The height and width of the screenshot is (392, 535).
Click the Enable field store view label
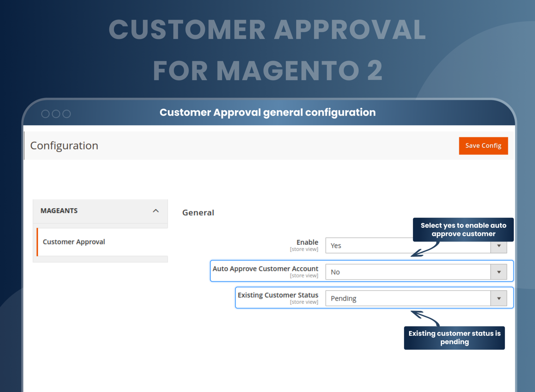(x=304, y=249)
